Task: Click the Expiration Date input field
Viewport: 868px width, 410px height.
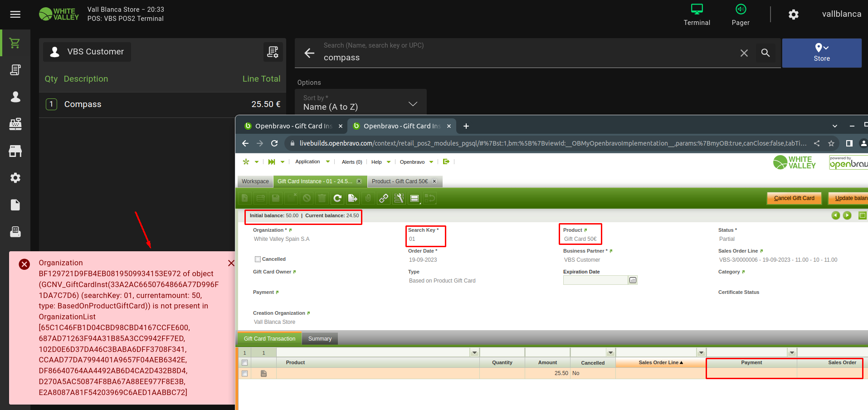Action: (x=595, y=280)
